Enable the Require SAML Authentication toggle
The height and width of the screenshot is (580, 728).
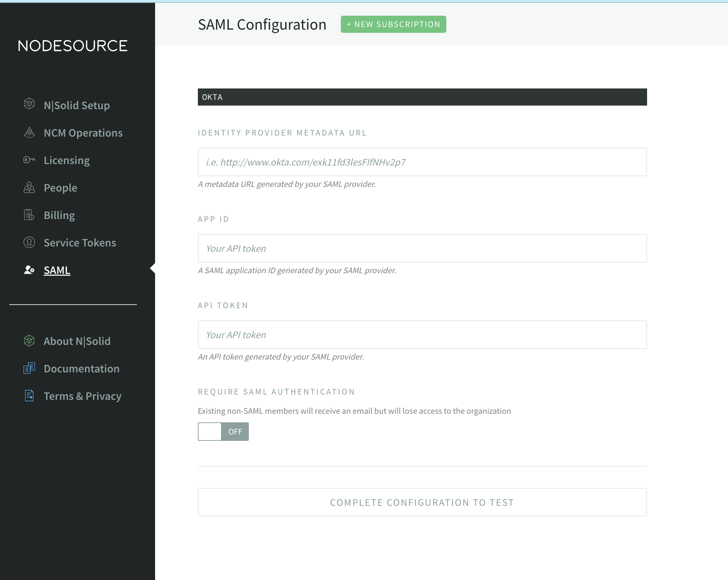pos(223,432)
